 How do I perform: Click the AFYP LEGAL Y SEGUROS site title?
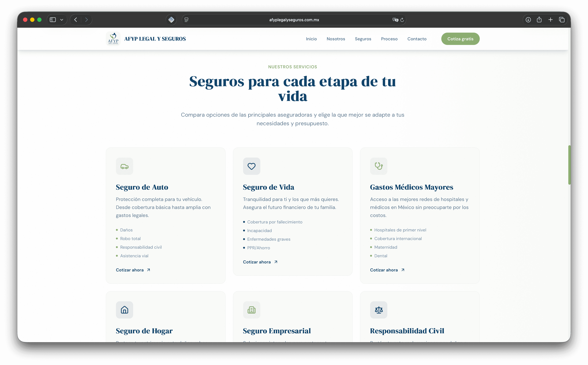[x=155, y=39]
